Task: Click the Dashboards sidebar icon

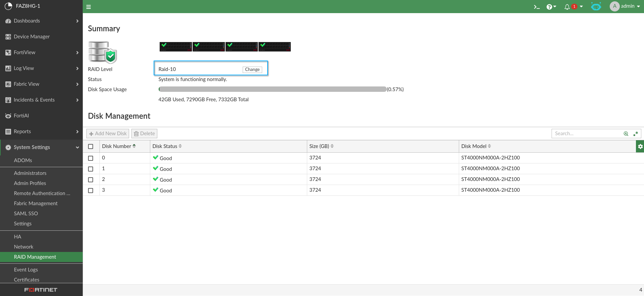Action: pos(8,21)
